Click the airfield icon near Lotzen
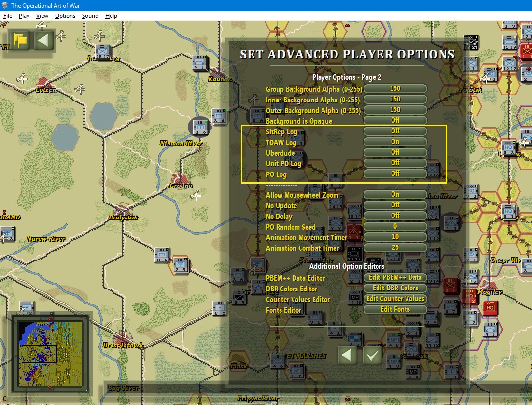 pyautogui.click(x=22, y=79)
